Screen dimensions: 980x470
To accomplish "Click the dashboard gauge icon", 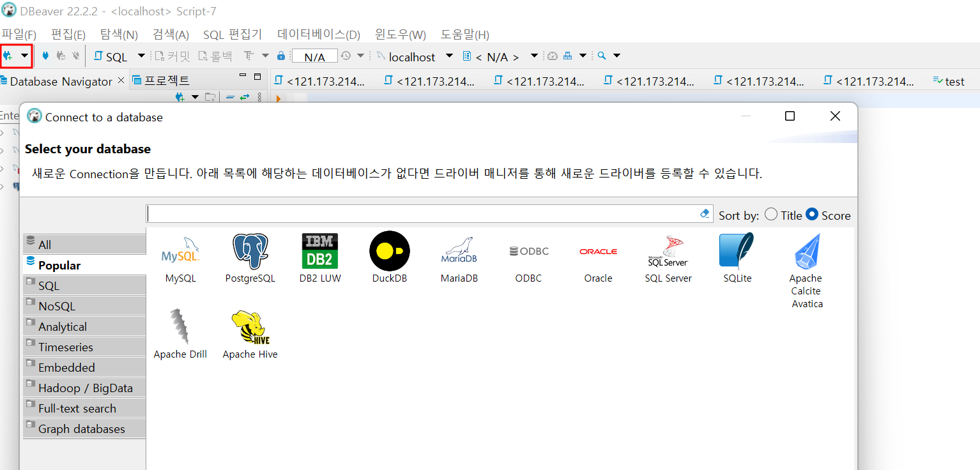I will pyautogui.click(x=553, y=56).
